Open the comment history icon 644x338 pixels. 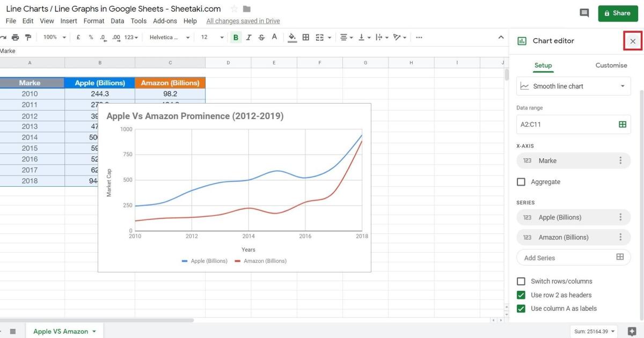pyautogui.click(x=584, y=13)
